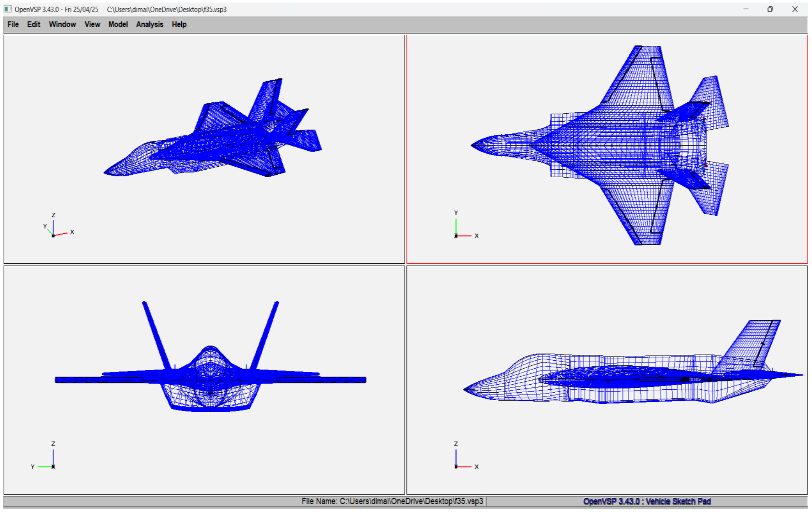Screen dimensions: 812x515
Task: Open the File menu
Action: (x=13, y=24)
